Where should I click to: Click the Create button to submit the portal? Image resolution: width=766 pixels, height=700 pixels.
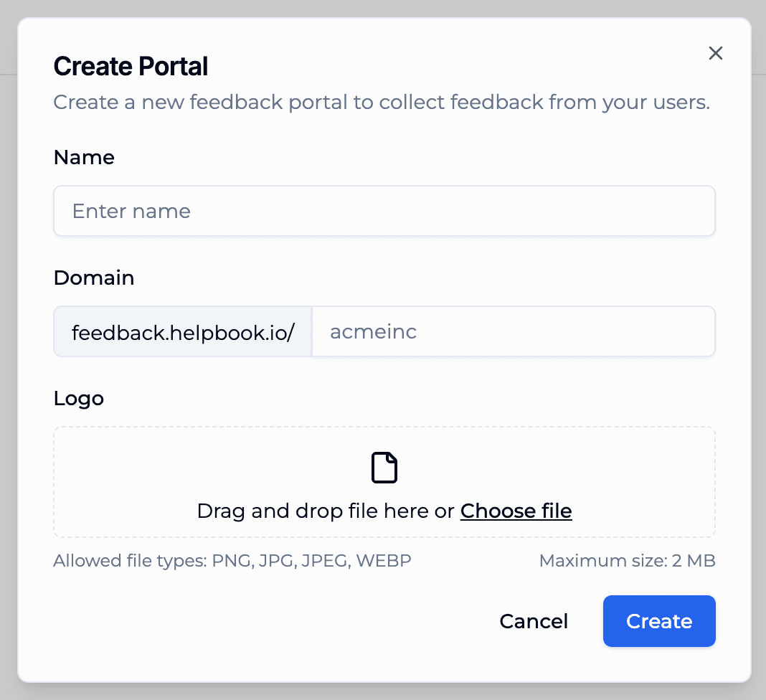coord(658,621)
